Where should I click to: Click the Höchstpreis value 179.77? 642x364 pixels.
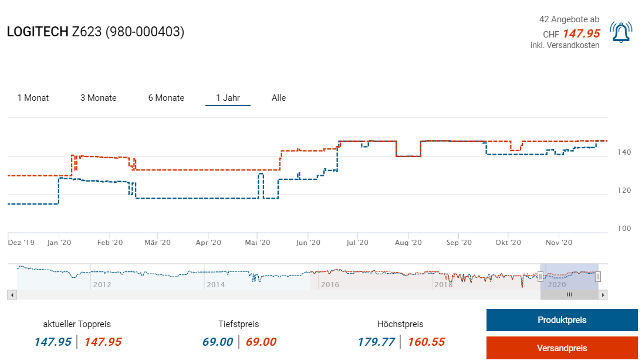click(x=376, y=342)
